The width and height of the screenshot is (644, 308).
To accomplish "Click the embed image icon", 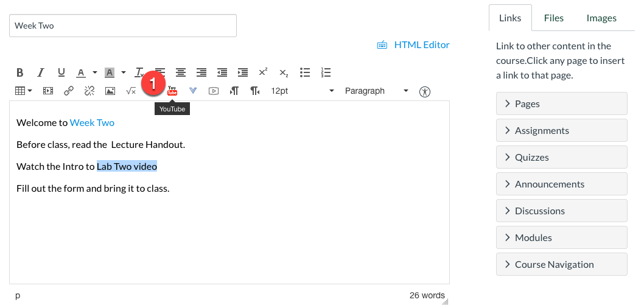I will (110, 91).
